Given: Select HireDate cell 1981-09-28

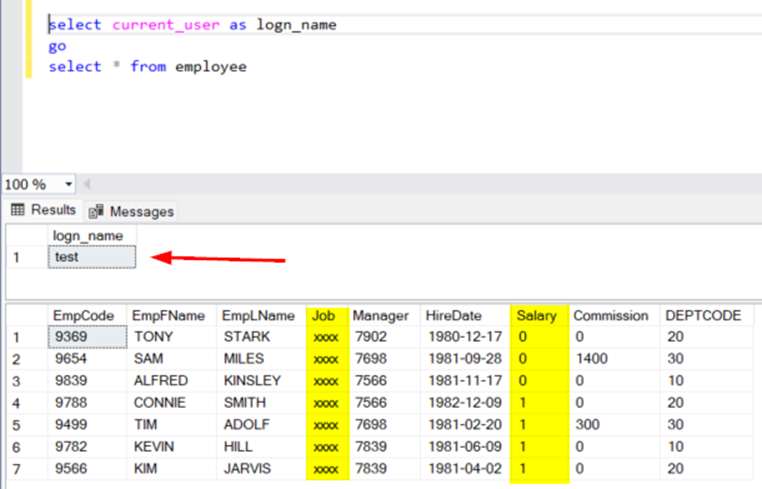Looking at the screenshot, I should [x=466, y=359].
